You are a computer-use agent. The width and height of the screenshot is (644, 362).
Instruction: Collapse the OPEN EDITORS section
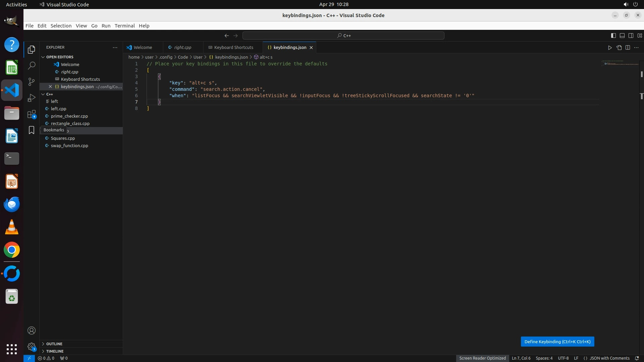pyautogui.click(x=60, y=57)
